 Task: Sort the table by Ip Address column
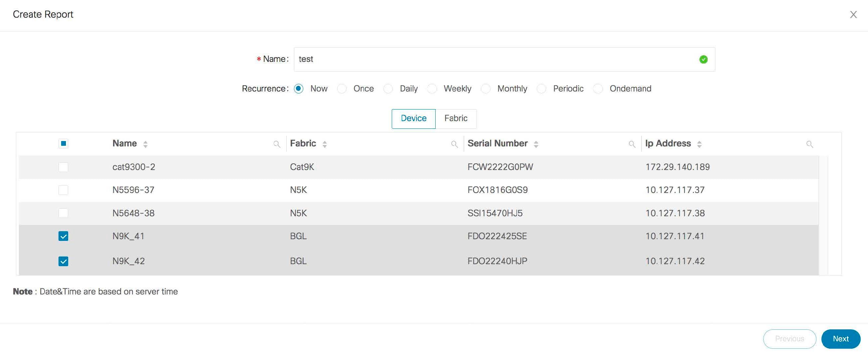click(x=700, y=144)
